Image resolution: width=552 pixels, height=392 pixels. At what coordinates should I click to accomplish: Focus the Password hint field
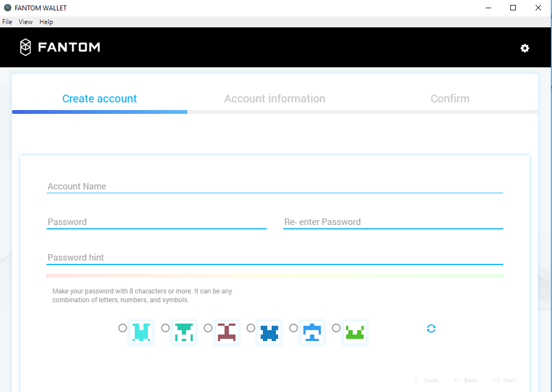pyautogui.click(x=274, y=257)
